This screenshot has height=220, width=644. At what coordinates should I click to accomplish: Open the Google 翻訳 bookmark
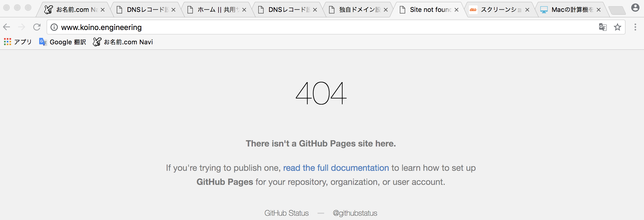pos(62,42)
